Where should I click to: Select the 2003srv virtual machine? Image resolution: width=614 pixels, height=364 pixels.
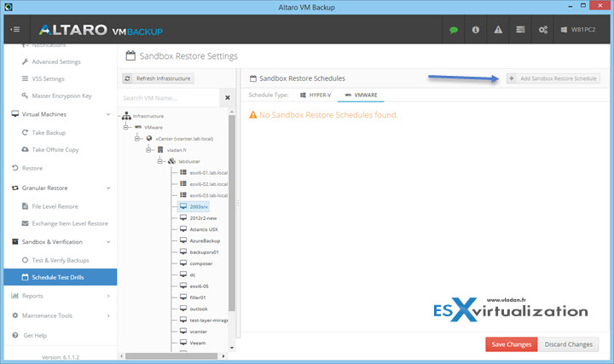(x=194, y=206)
